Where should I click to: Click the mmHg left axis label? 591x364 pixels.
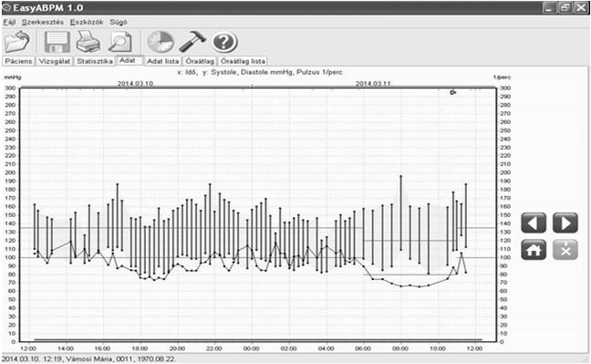pyautogui.click(x=13, y=78)
